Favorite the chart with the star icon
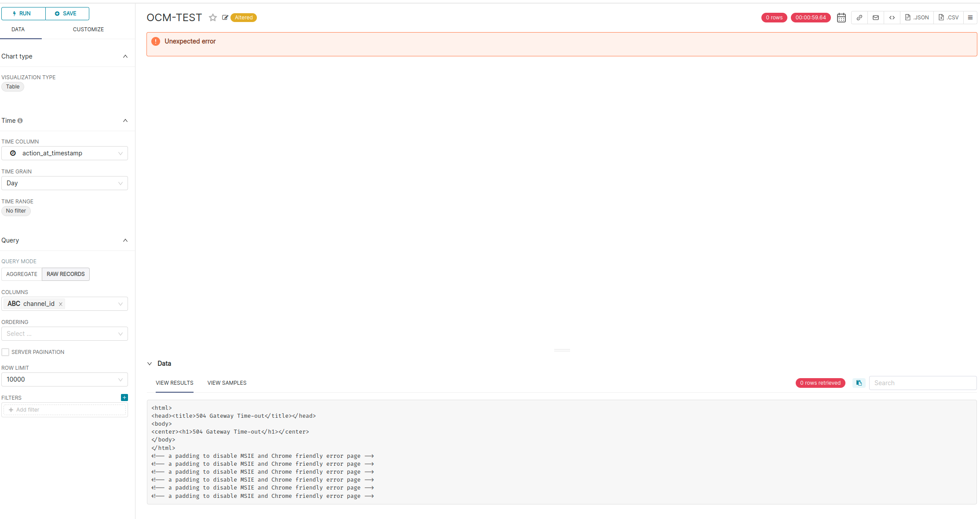Image resolution: width=980 pixels, height=519 pixels. tap(213, 18)
